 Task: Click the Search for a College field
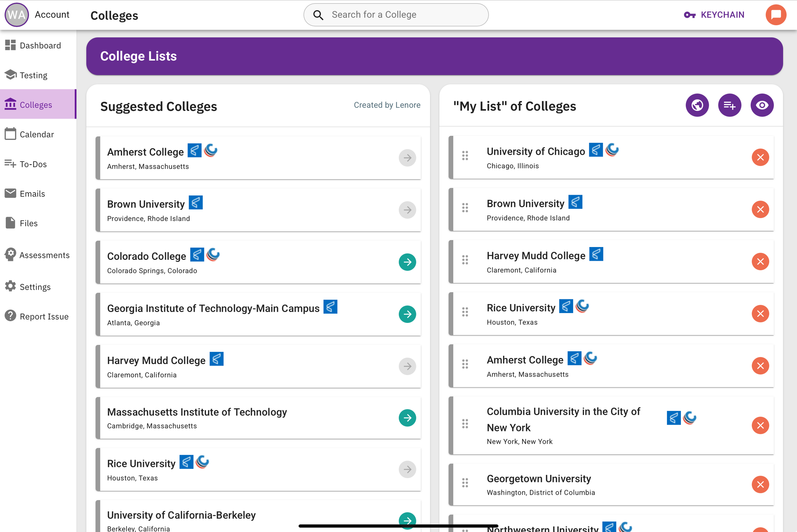click(x=396, y=15)
